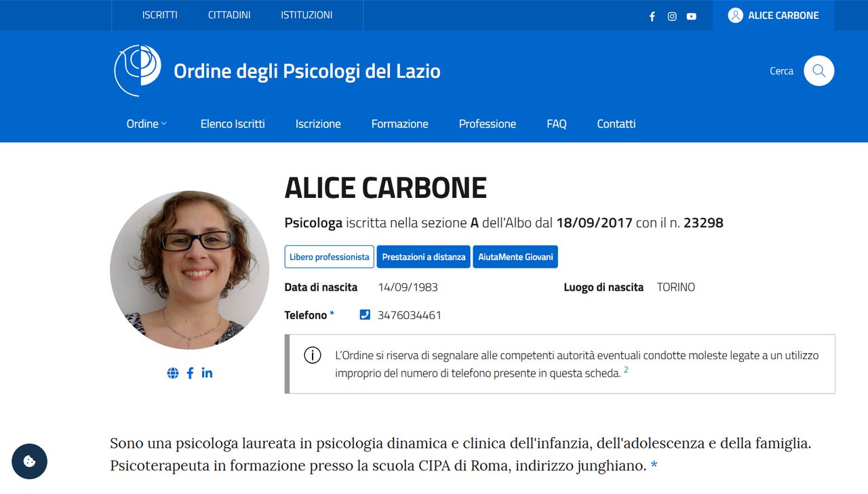Open the Facebook icon in top bar
The height and width of the screenshot is (494, 868).
pos(652,16)
